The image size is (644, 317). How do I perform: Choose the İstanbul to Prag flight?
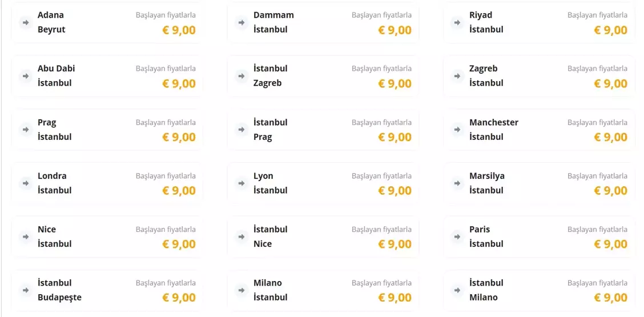click(x=323, y=130)
